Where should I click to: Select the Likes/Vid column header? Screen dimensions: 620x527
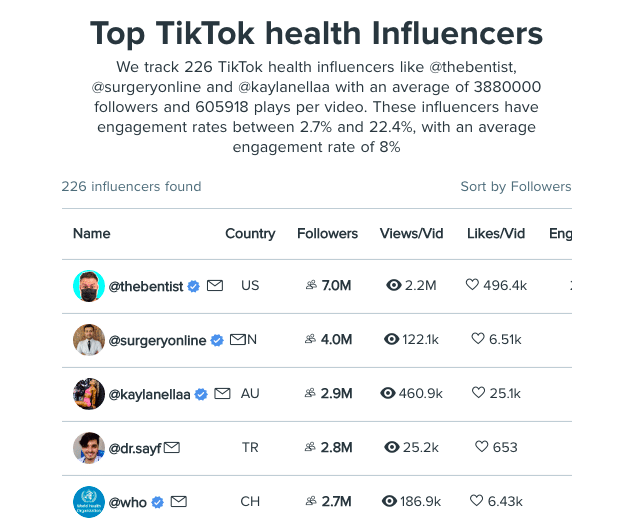click(x=496, y=234)
